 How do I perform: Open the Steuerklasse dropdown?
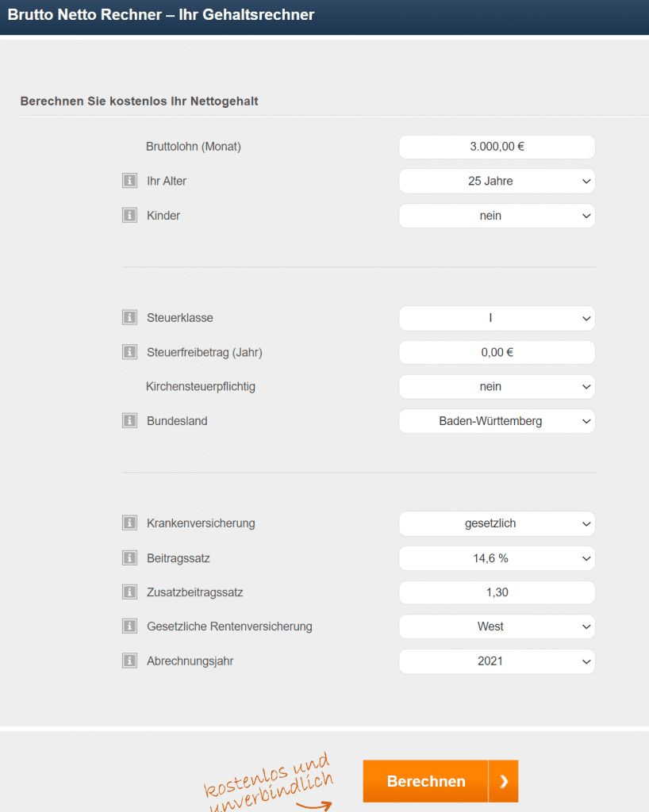coord(497,318)
